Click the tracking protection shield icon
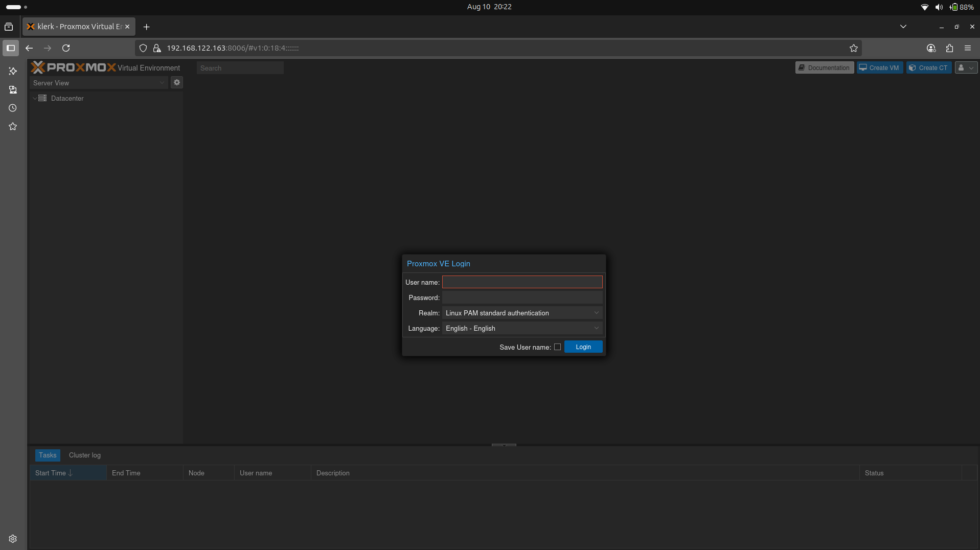Screen dimensions: 980x550 pos(143,48)
